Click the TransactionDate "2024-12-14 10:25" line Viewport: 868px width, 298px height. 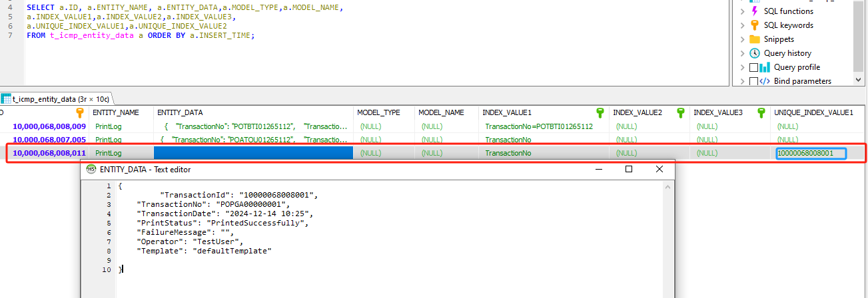click(x=224, y=214)
